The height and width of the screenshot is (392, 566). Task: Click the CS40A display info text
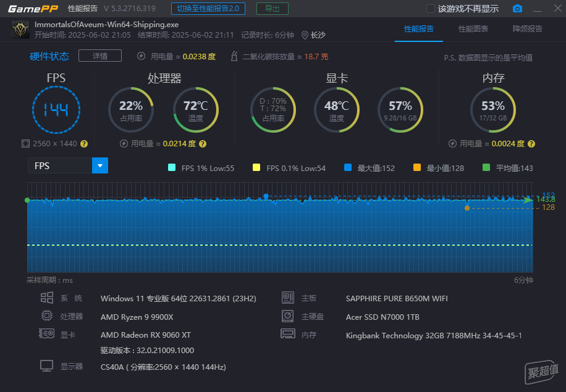pyautogui.click(x=163, y=367)
